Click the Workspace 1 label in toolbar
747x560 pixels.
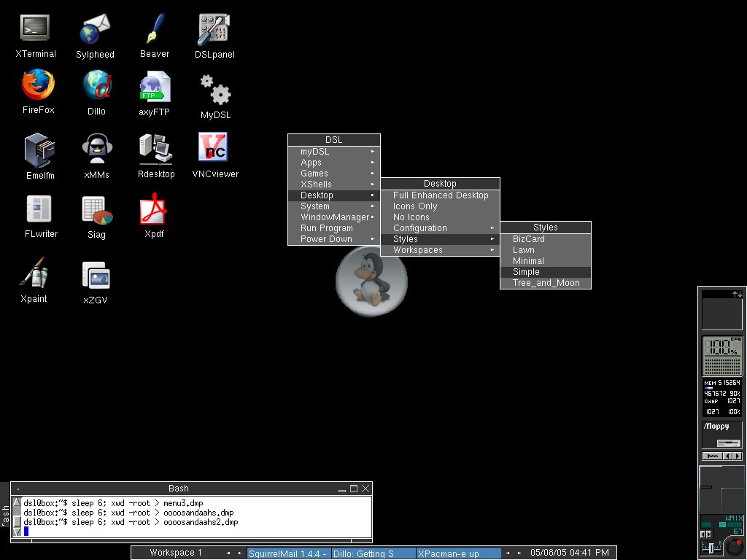point(175,553)
